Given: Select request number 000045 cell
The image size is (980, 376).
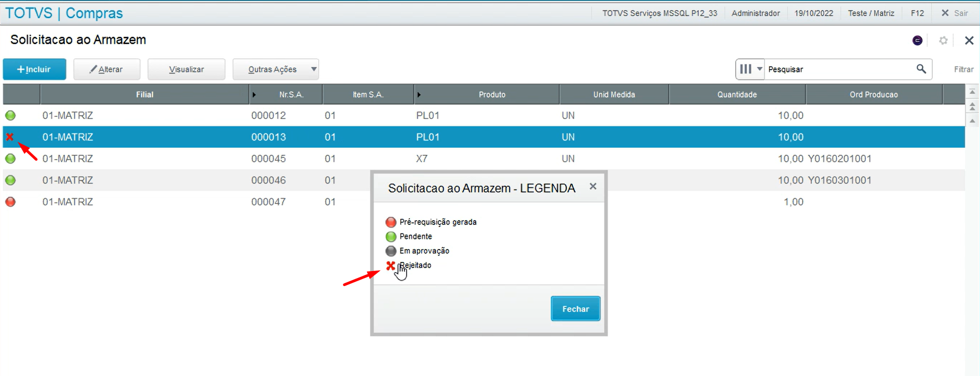Looking at the screenshot, I should coord(268,159).
